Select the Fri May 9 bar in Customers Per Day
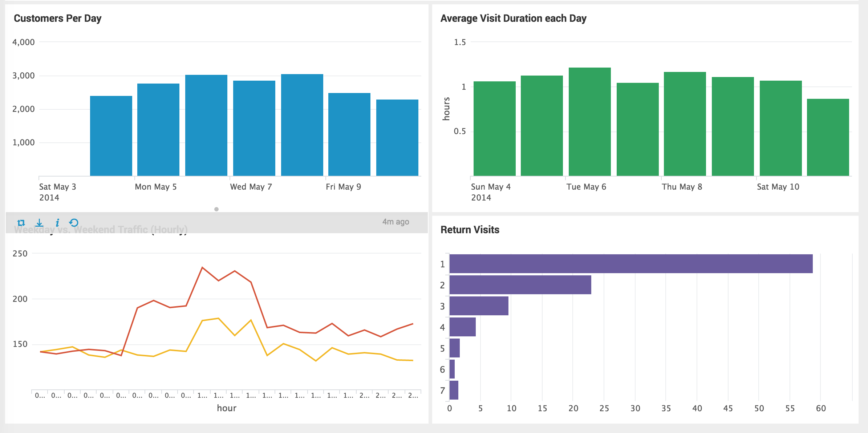 (349, 134)
